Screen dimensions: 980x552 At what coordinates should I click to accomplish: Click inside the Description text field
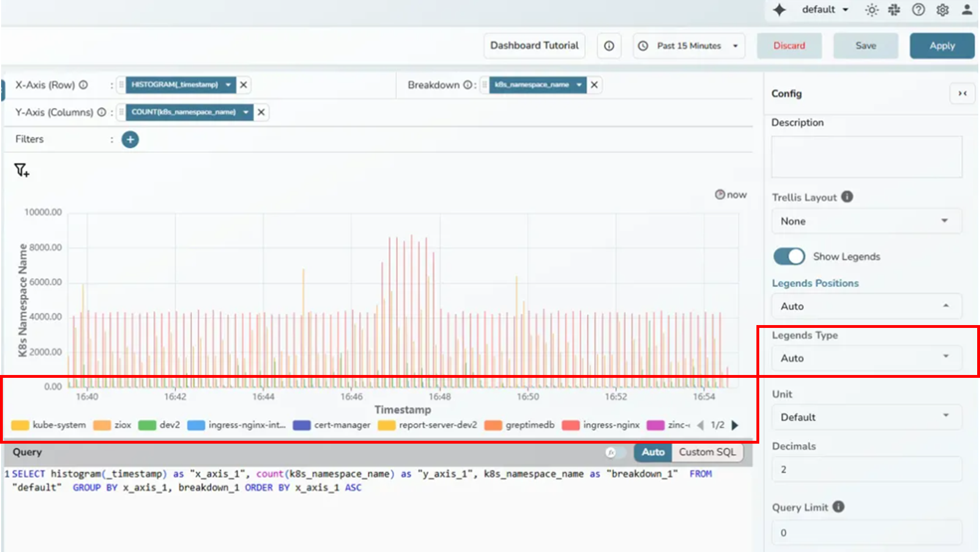[865, 156]
